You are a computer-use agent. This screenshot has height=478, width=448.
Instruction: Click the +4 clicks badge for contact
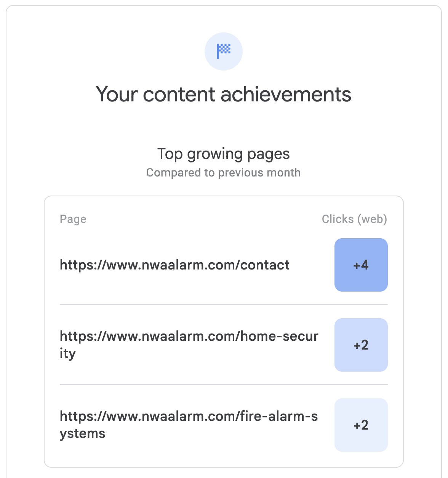[x=361, y=265]
